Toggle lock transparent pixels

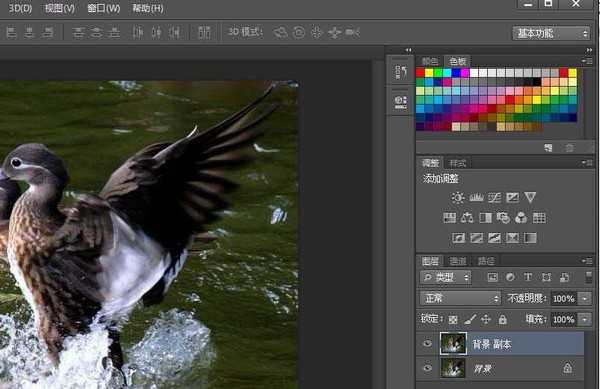click(453, 319)
